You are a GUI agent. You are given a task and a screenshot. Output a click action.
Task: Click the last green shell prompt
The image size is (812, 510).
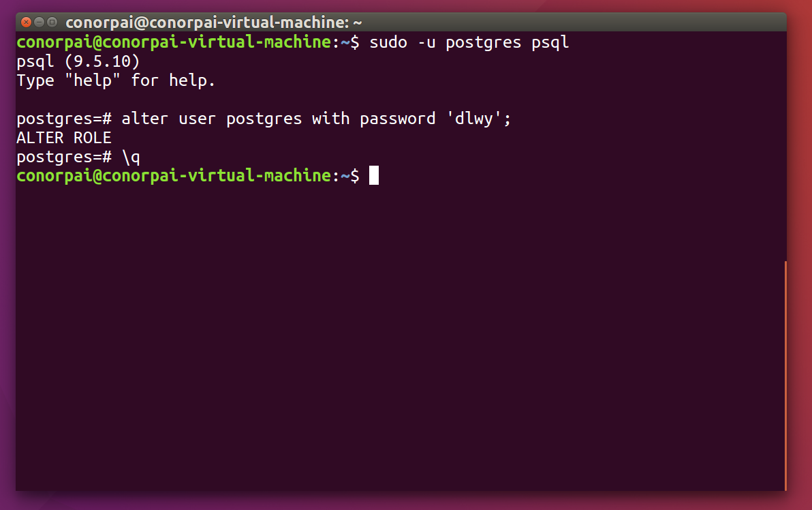click(x=188, y=176)
